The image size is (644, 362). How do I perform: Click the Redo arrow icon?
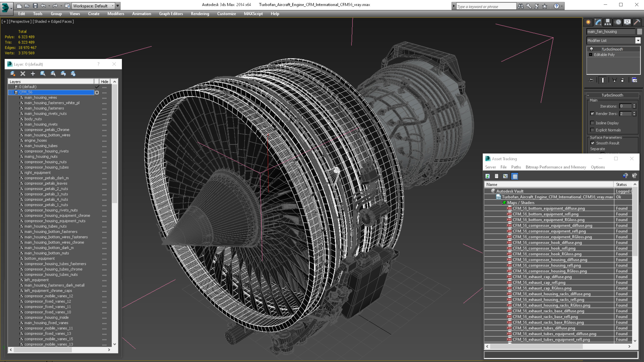(55, 6)
